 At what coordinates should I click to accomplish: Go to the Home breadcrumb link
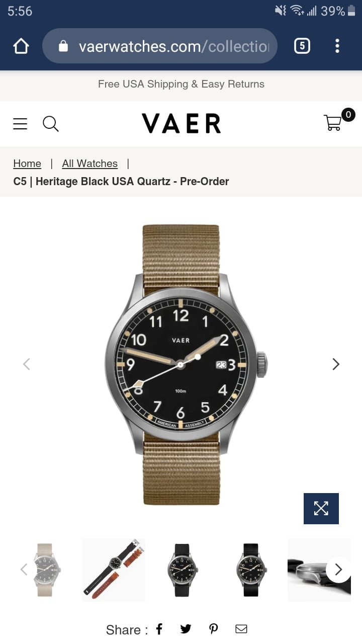click(27, 164)
